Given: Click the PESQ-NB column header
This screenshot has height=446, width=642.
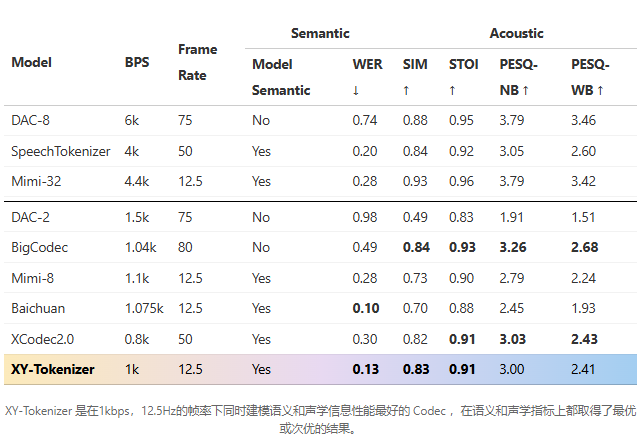Looking at the screenshot, I should click(x=519, y=64).
